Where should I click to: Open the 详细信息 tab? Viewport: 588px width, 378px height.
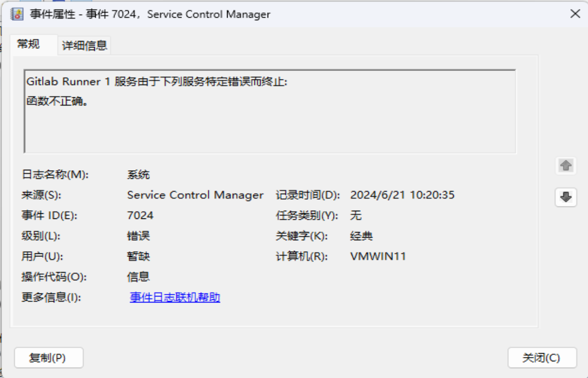(85, 46)
